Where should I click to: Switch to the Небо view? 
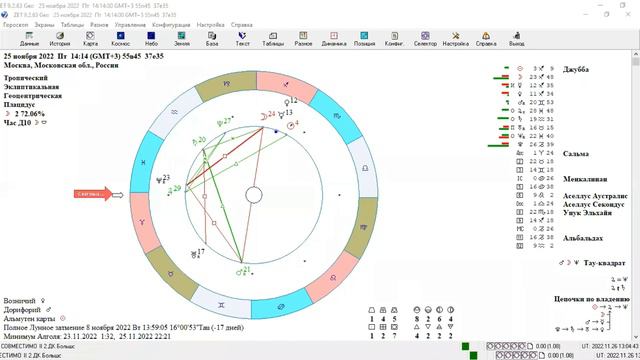click(x=151, y=39)
